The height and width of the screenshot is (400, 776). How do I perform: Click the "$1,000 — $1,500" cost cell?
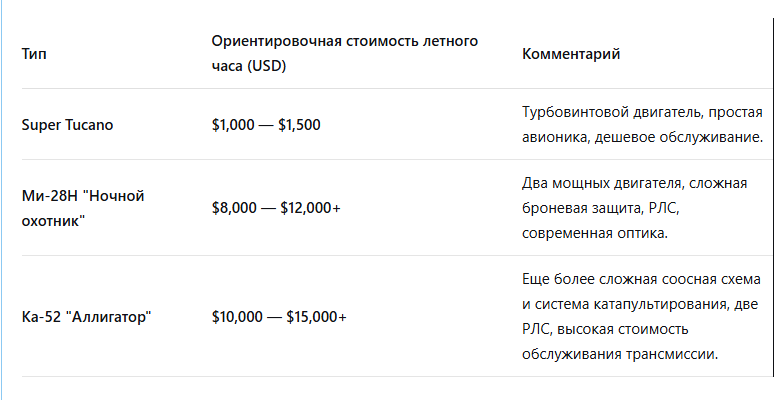click(266, 125)
